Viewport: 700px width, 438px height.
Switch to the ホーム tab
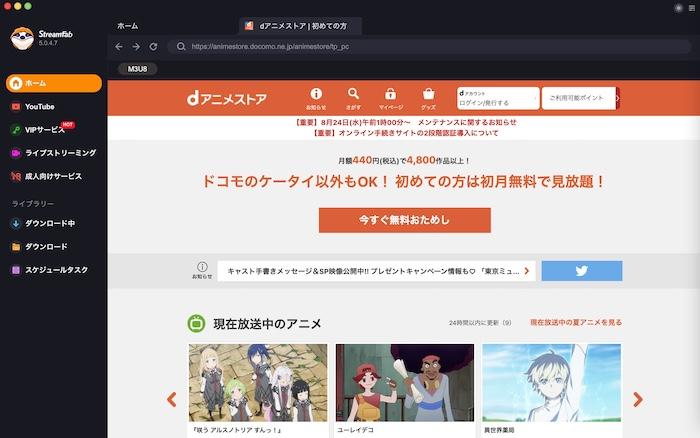[x=128, y=26]
